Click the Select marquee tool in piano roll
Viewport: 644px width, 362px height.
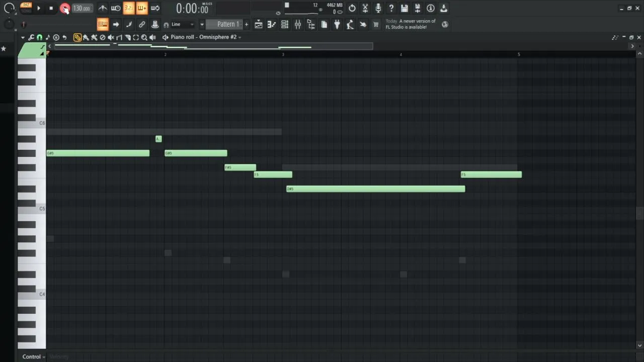click(x=136, y=37)
